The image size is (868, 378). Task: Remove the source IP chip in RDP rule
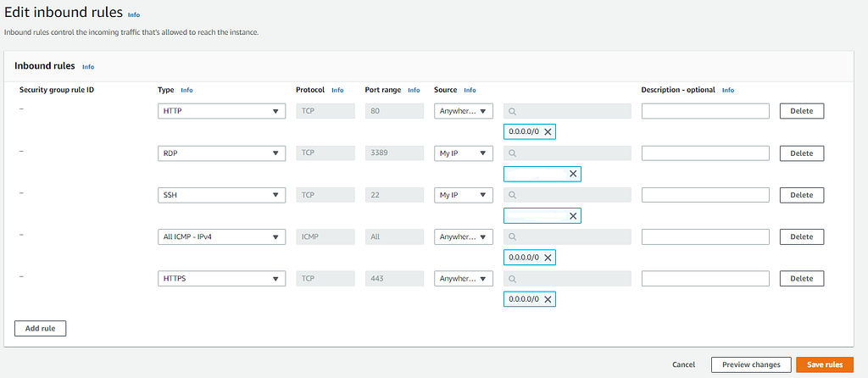click(x=573, y=174)
